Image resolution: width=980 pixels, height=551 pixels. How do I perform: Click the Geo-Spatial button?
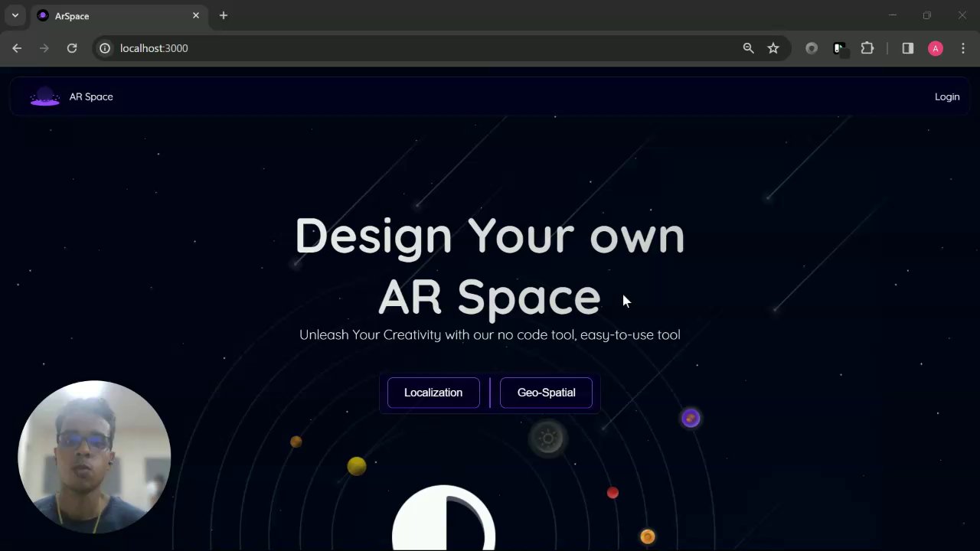click(x=546, y=393)
